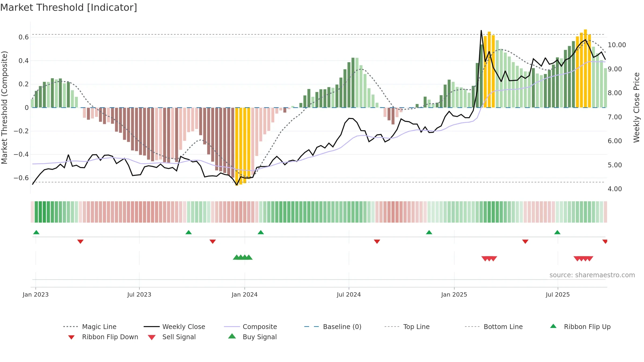Select the ribbon flip up marker at January 2023
The image size is (644, 362).
tap(36, 232)
